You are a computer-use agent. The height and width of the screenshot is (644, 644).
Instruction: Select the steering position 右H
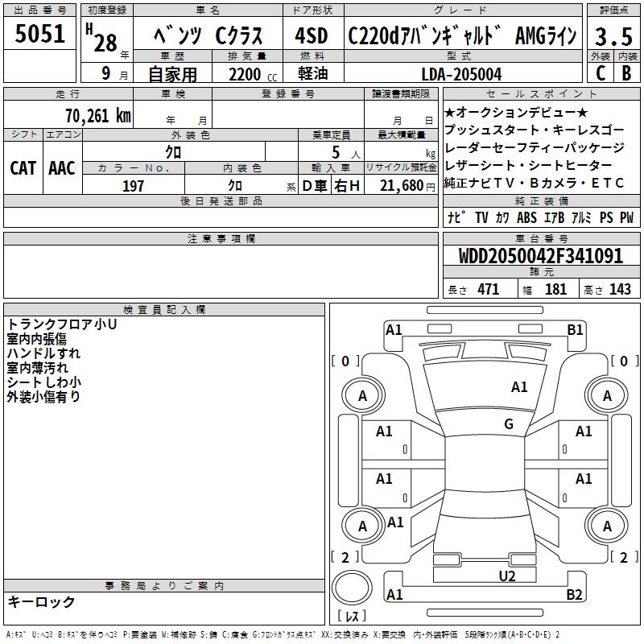pyautogui.click(x=347, y=186)
